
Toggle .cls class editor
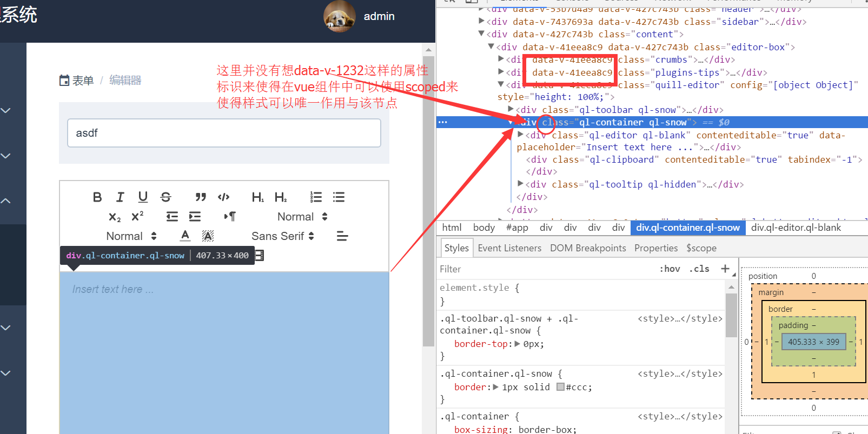click(700, 269)
